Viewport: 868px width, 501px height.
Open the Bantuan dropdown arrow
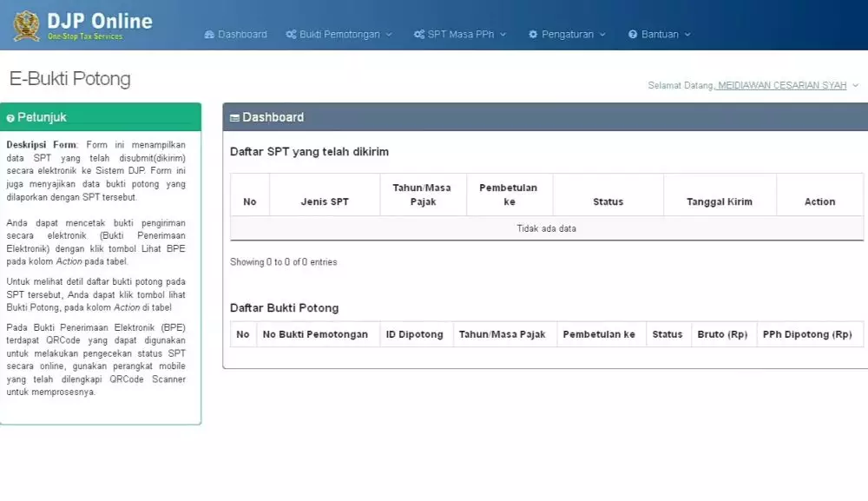[687, 35]
